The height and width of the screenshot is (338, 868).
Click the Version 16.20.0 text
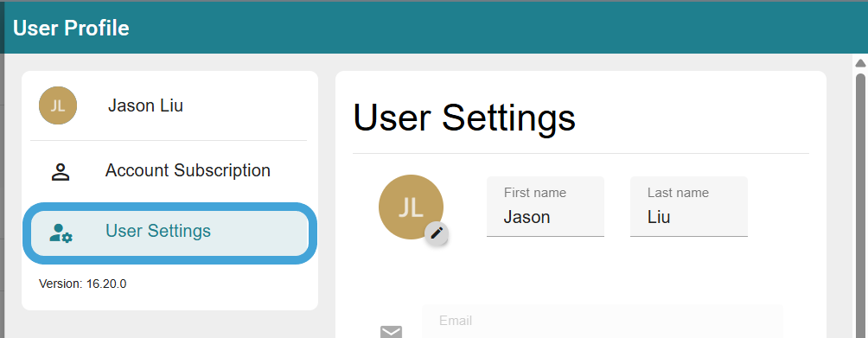(82, 284)
